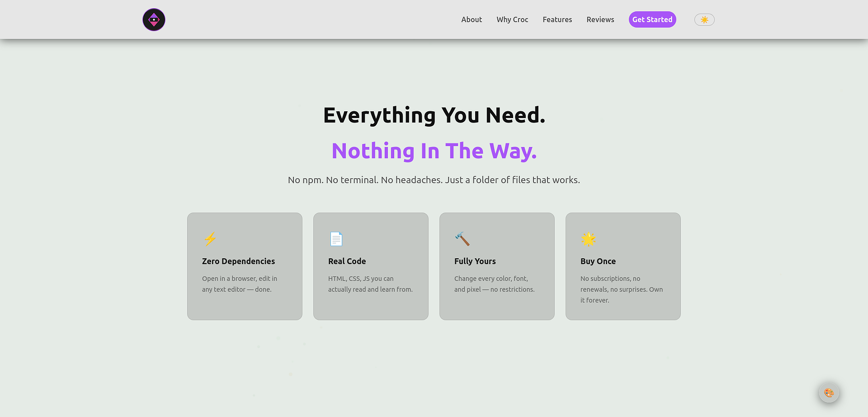Open the Features nav link
868x417 pixels.
pyautogui.click(x=557, y=19)
